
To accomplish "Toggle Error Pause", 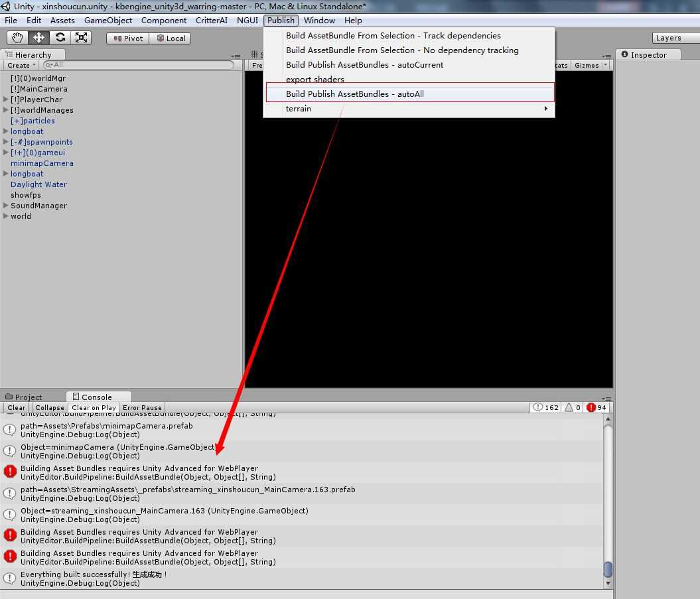I will [x=143, y=407].
